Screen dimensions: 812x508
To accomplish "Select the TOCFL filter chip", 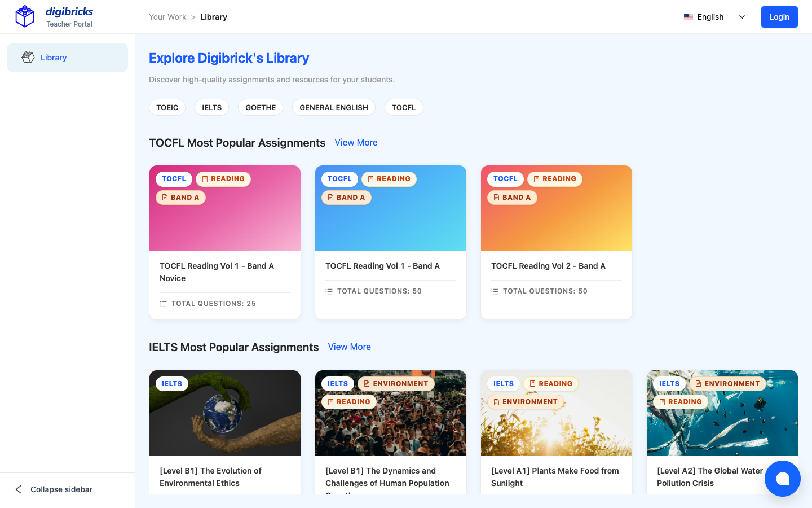I will [404, 107].
